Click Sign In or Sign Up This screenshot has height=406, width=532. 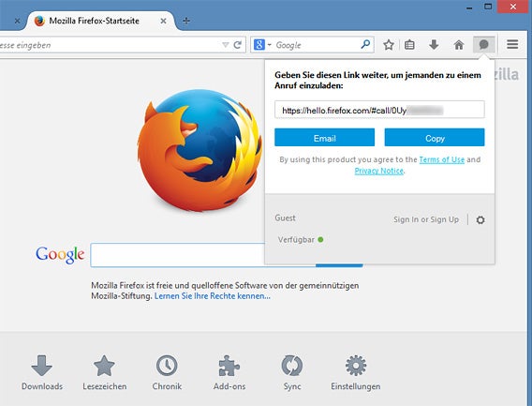426,219
